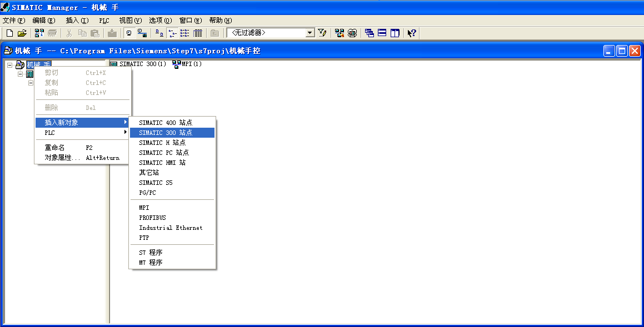The width and height of the screenshot is (644, 327).
Task: Click the Simulation on/off toolbar icon
Action: click(x=352, y=33)
